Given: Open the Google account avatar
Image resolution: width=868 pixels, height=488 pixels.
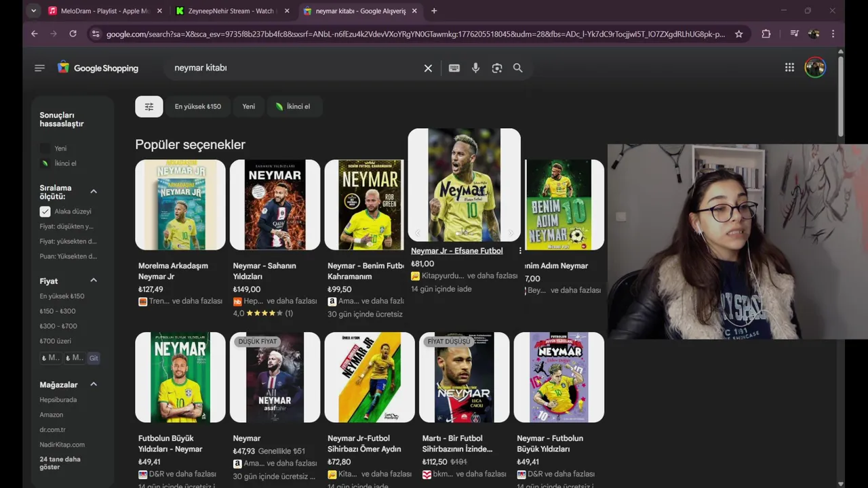Looking at the screenshot, I should [x=815, y=67].
